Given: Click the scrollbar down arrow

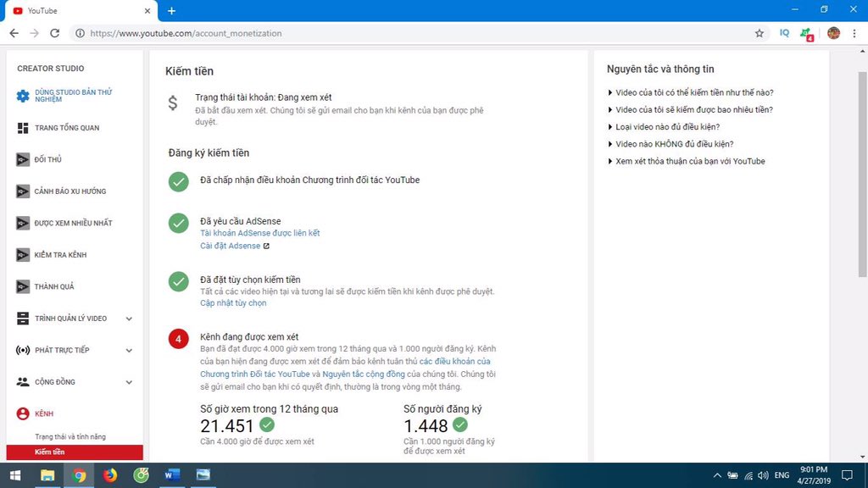Looking at the screenshot, I should pos(862,457).
